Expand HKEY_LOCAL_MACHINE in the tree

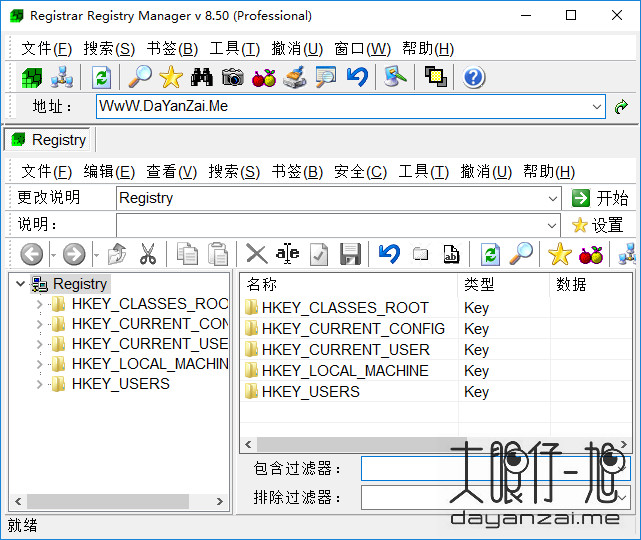point(40,364)
